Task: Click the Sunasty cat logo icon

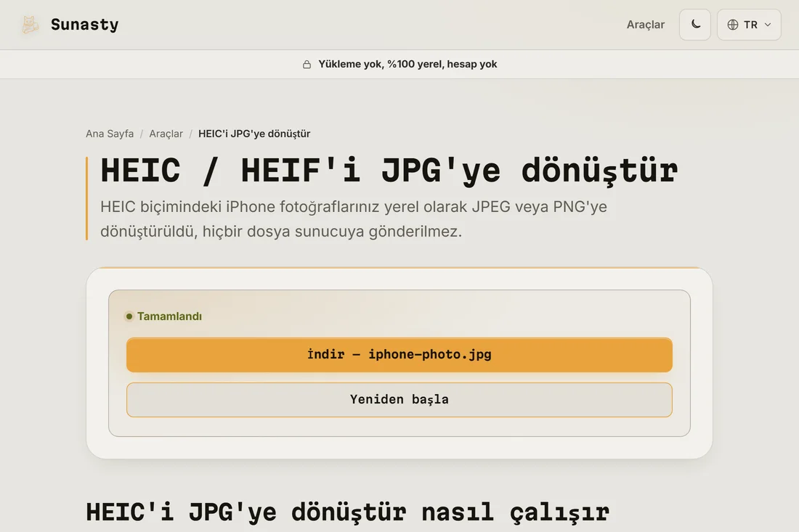Action: [30, 25]
